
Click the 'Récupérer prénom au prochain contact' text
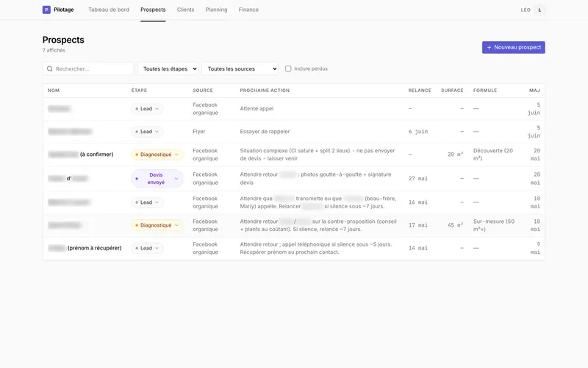coord(290,252)
